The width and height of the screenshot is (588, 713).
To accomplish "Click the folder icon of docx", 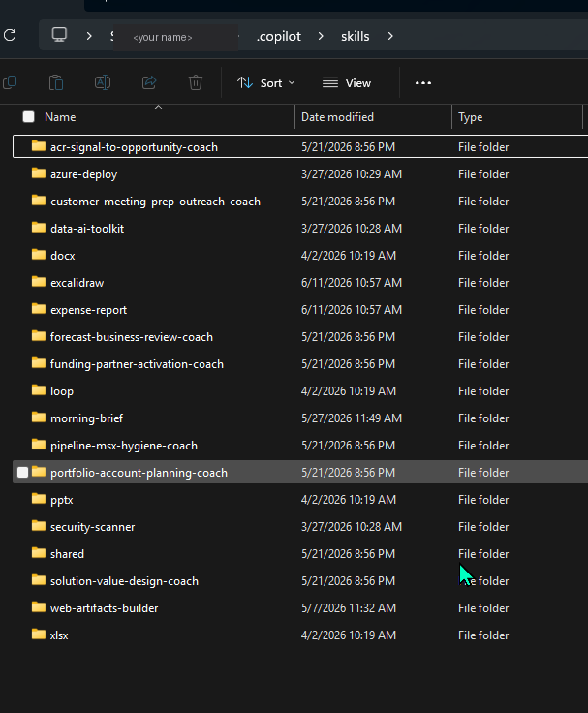I will click(x=39, y=255).
